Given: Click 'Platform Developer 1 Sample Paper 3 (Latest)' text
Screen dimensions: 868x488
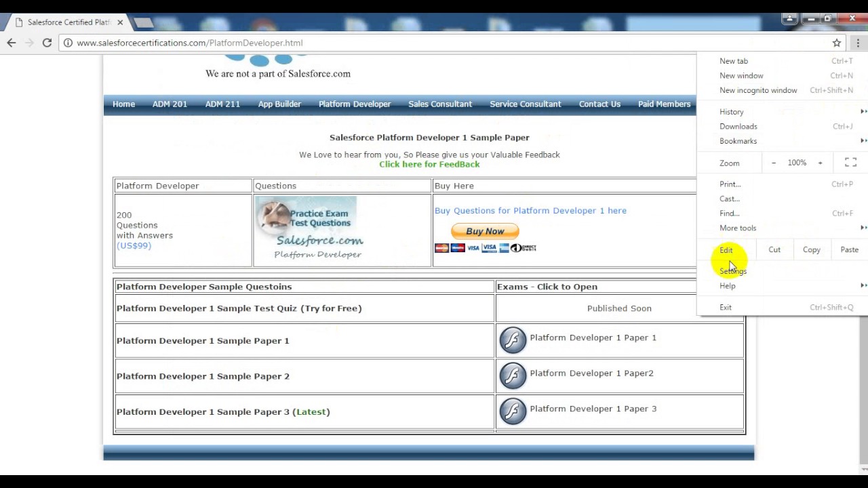Looking at the screenshot, I should point(223,411).
